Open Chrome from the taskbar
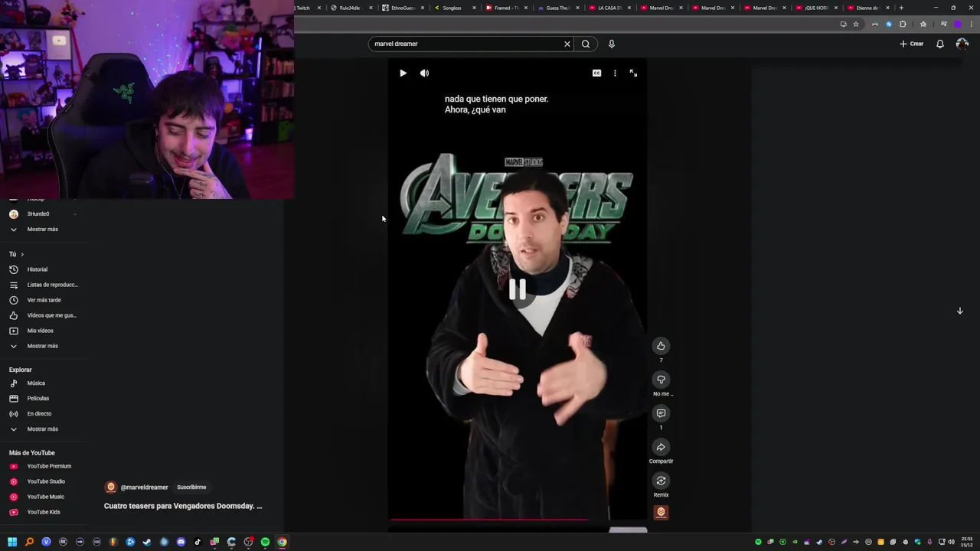The height and width of the screenshot is (551, 980). coord(282,542)
